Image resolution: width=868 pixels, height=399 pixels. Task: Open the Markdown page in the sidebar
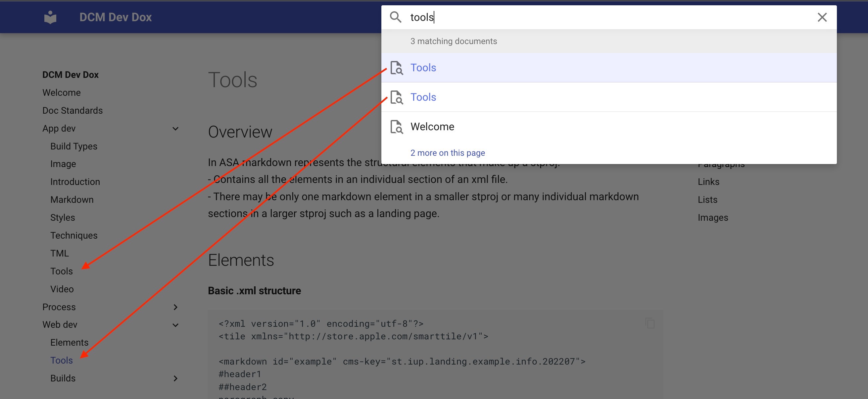(x=72, y=200)
